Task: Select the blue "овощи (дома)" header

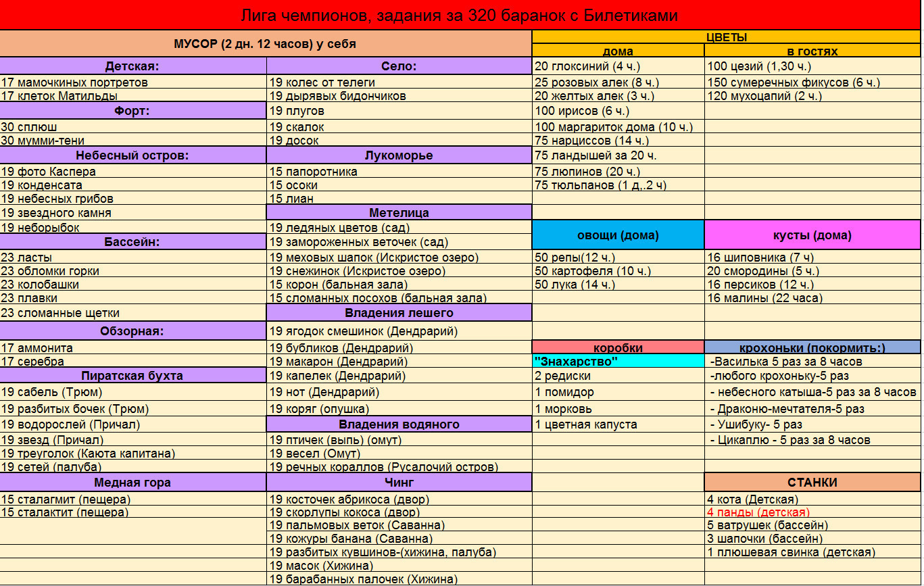Action: pyautogui.click(x=618, y=235)
